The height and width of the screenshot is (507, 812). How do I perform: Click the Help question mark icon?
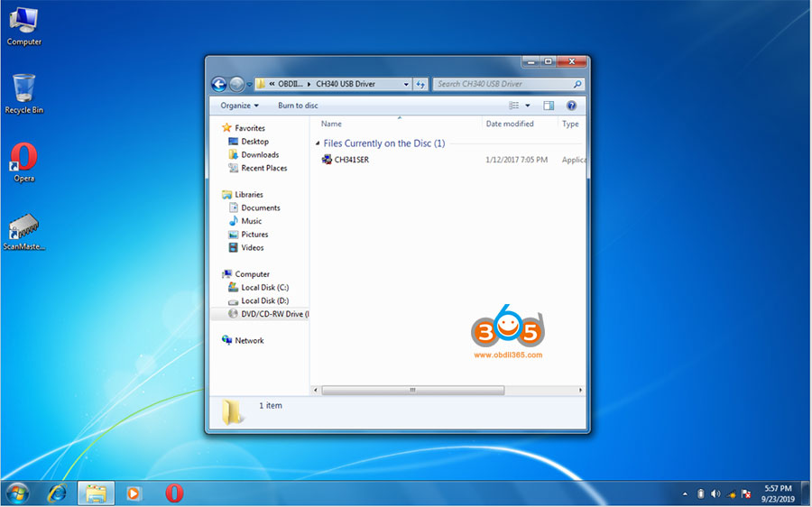click(571, 106)
